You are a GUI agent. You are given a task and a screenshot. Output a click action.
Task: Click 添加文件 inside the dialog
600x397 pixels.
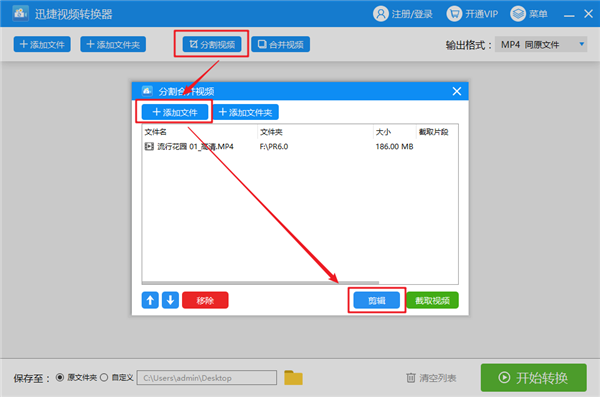(175, 112)
